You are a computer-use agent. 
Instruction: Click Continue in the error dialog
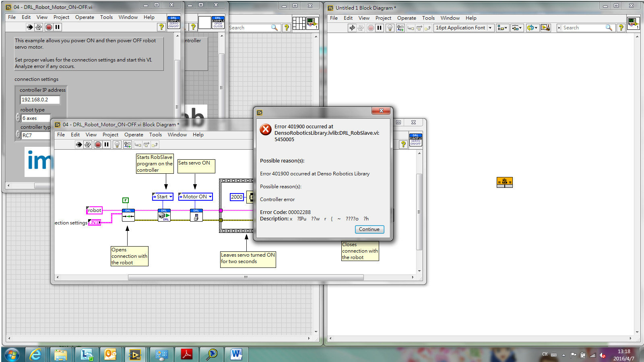point(369,229)
